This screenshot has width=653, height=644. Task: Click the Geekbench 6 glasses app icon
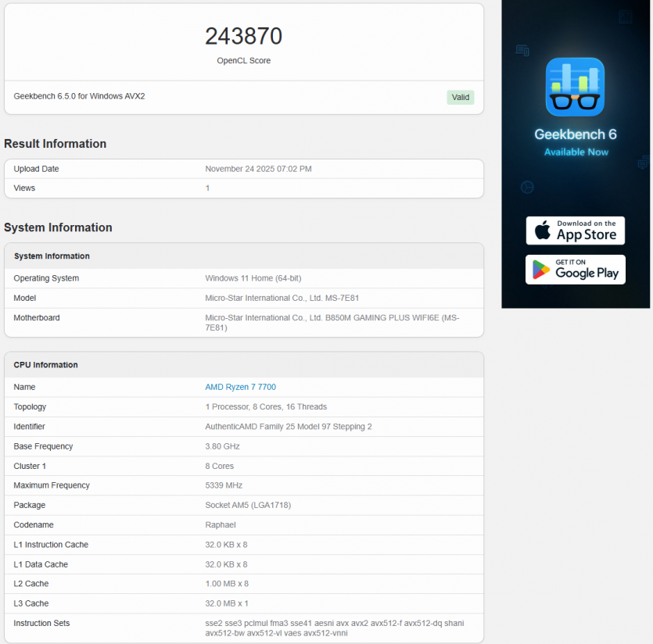coord(575,87)
